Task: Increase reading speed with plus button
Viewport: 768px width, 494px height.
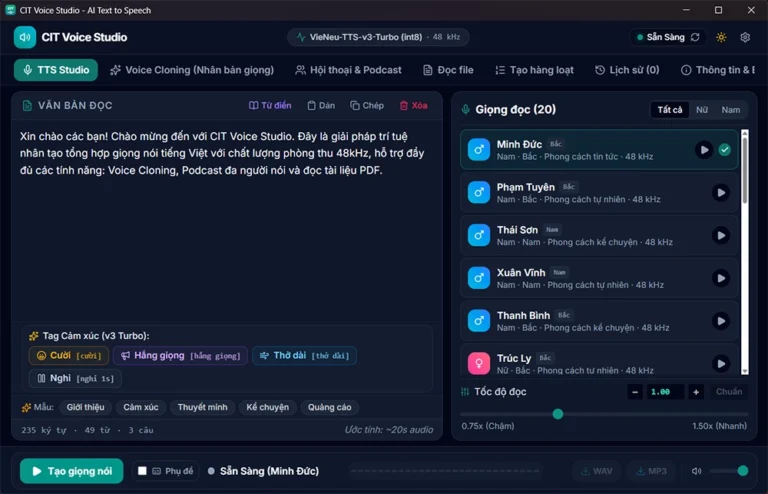Action: (696, 392)
